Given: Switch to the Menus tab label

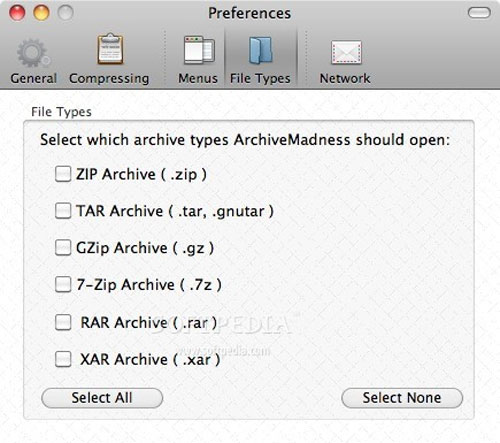Looking at the screenshot, I should point(198,79).
